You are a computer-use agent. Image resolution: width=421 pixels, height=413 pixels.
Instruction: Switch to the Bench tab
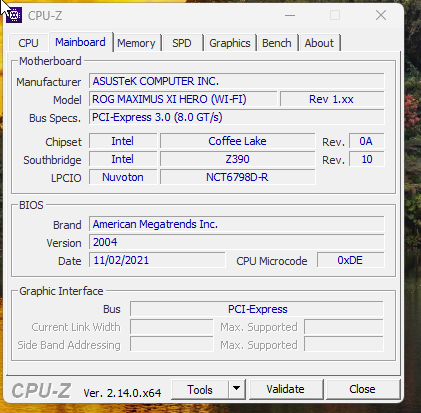coord(277,43)
